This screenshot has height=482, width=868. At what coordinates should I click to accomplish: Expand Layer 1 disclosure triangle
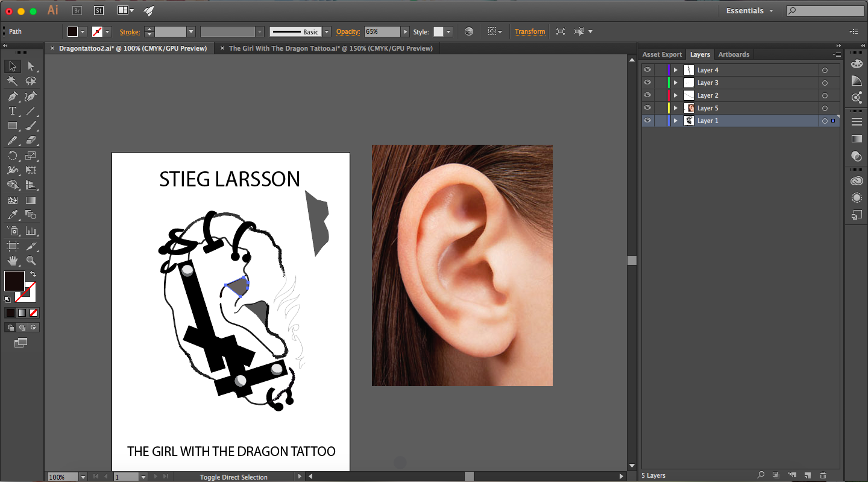coord(676,121)
